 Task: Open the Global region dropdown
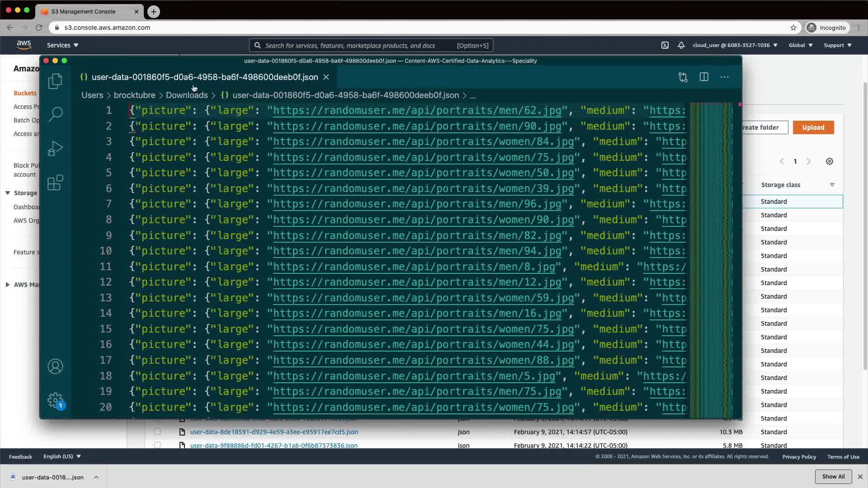tap(801, 45)
